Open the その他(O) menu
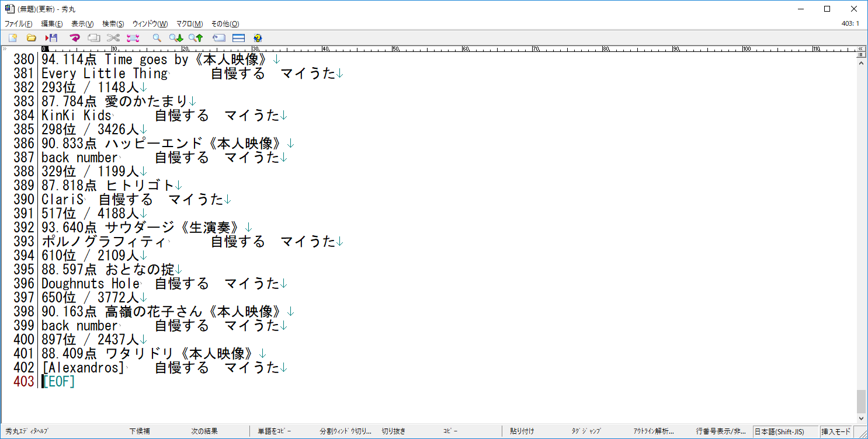This screenshot has height=439, width=868. pyautogui.click(x=225, y=24)
